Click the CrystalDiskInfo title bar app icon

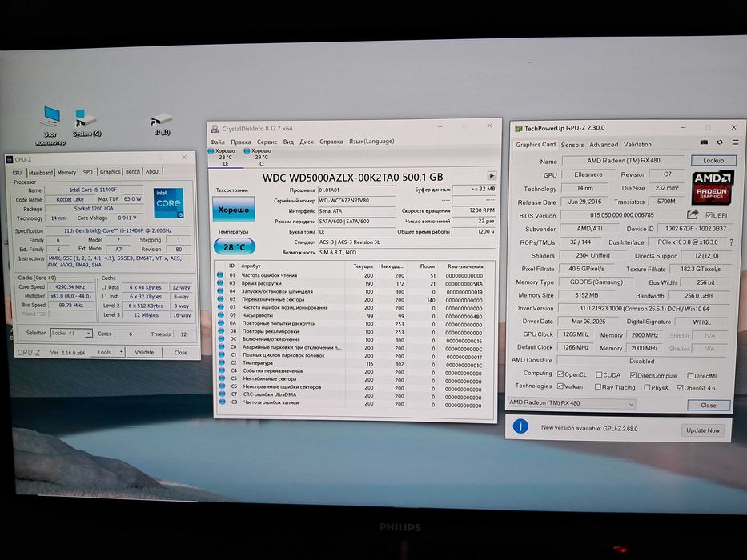pos(215,129)
